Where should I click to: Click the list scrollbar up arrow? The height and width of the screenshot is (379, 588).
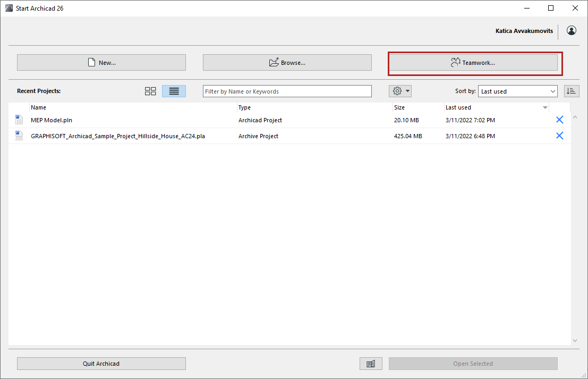pos(575,117)
